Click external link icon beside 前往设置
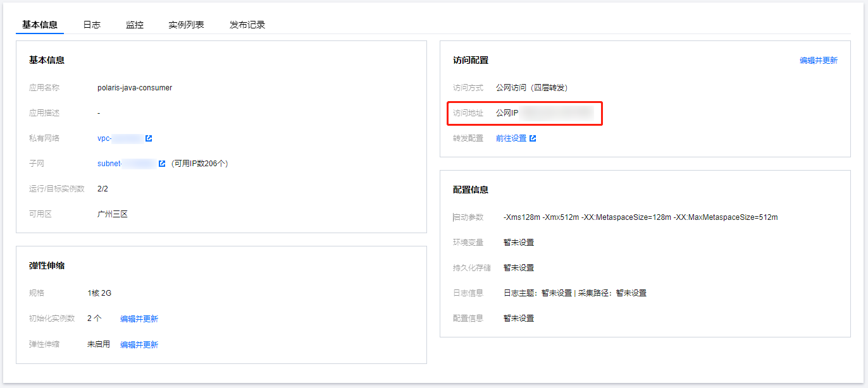The width and height of the screenshot is (868, 388). (x=533, y=138)
